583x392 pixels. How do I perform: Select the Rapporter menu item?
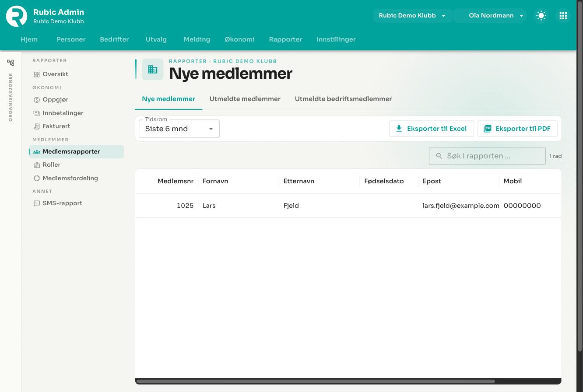click(286, 39)
